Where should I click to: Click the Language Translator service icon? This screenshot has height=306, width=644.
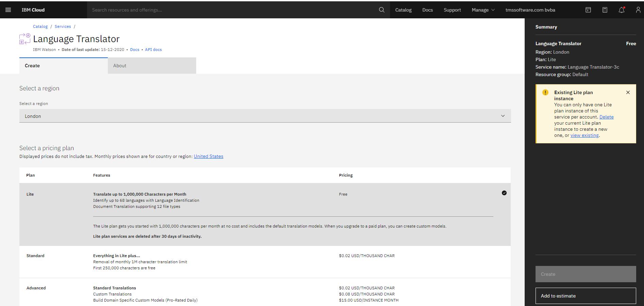25,39
